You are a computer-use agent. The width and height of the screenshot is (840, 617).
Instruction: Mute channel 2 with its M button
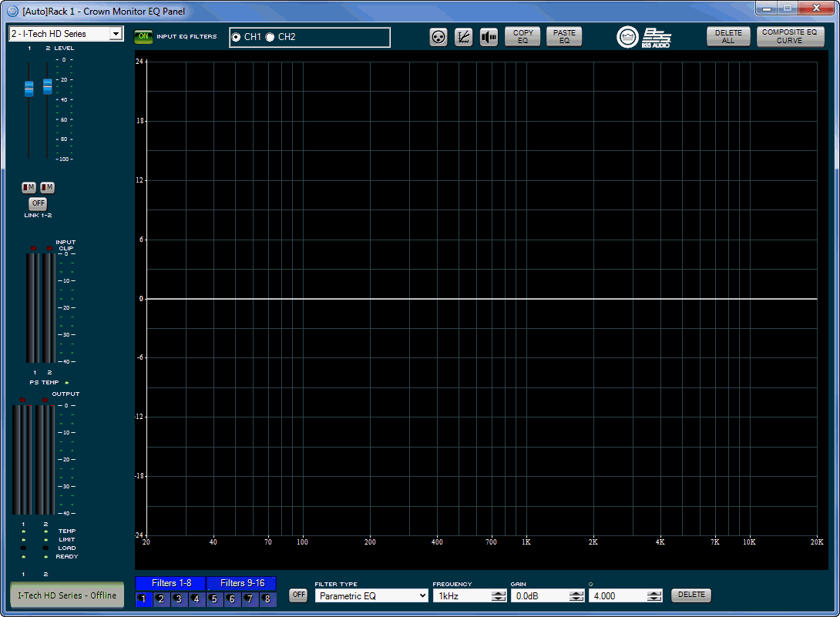pyautogui.click(x=47, y=187)
